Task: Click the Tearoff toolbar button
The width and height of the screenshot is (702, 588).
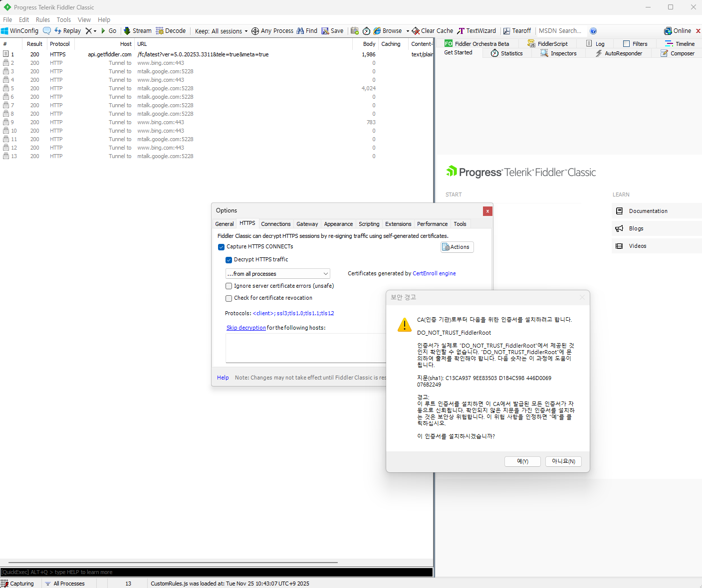Action: click(517, 31)
